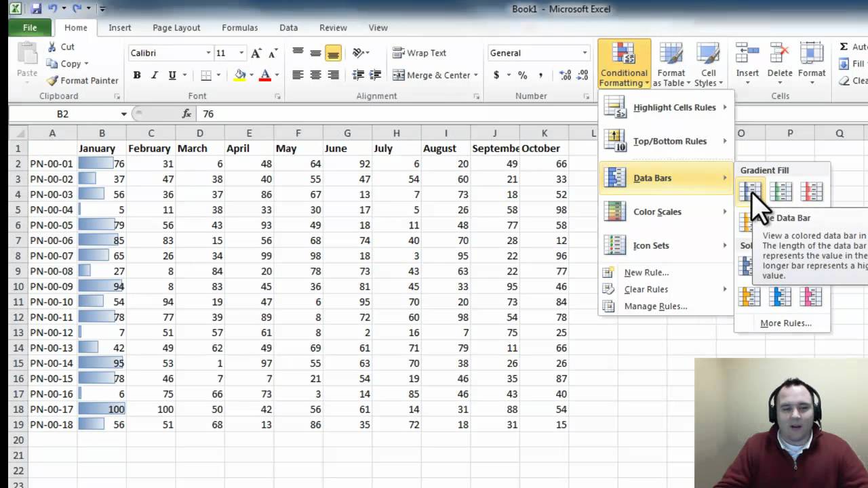The width and height of the screenshot is (868, 488).
Task: Open the Formulas ribbon tab
Action: 239,28
